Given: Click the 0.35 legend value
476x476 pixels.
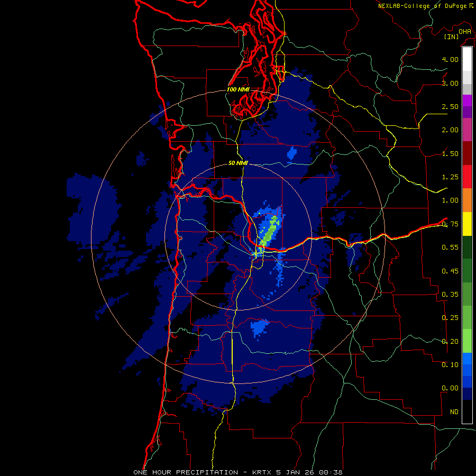Looking at the screenshot, I should (x=450, y=295).
